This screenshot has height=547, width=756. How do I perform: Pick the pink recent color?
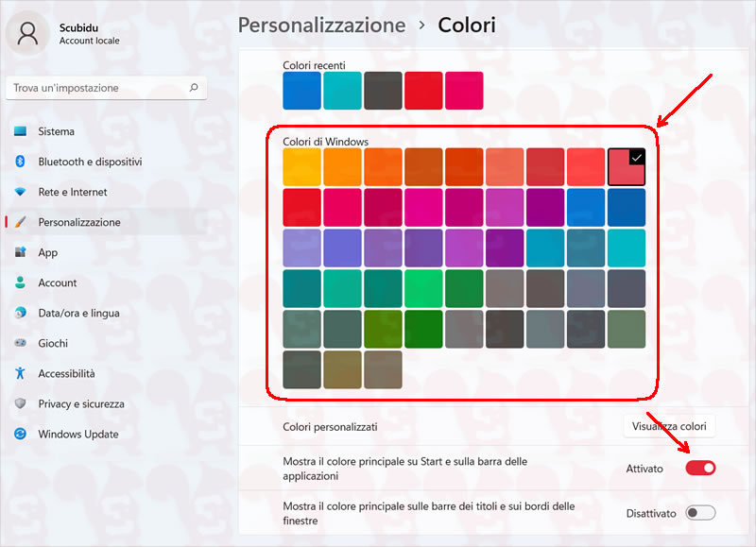[x=464, y=91]
